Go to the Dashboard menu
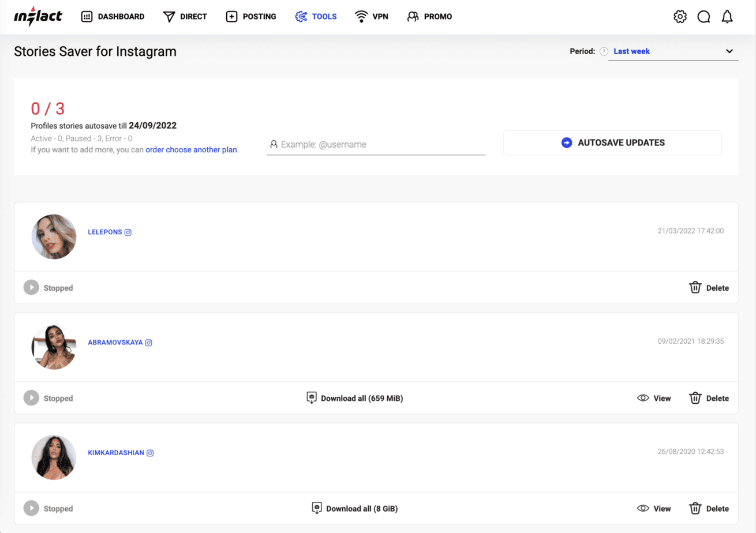The width and height of the screenshot is (756, 533). (x=113, y=17)
